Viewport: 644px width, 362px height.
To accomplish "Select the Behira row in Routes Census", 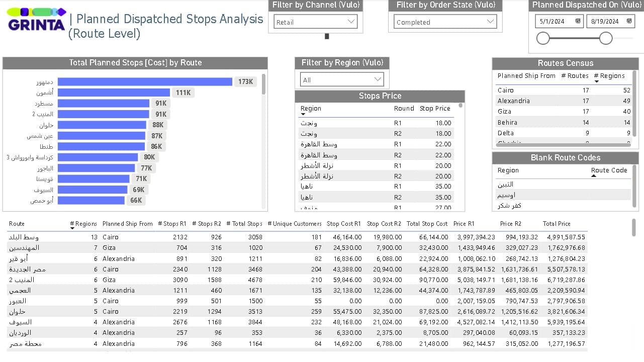I will (x=563, y=122).
